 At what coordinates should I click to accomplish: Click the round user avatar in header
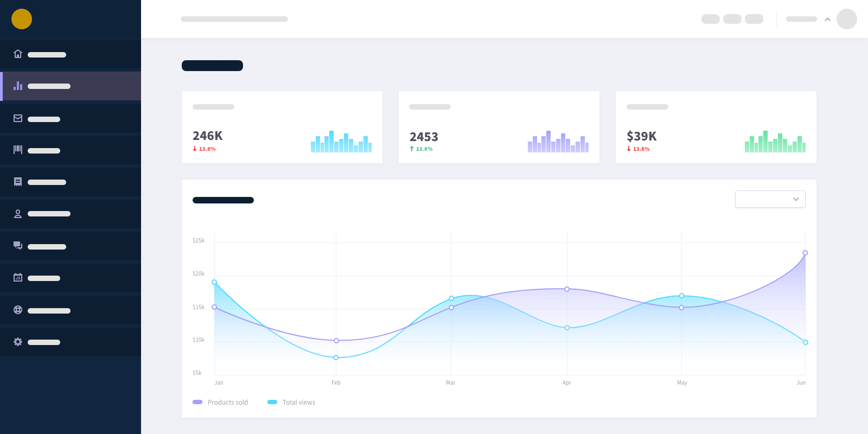tap(847, 19)
